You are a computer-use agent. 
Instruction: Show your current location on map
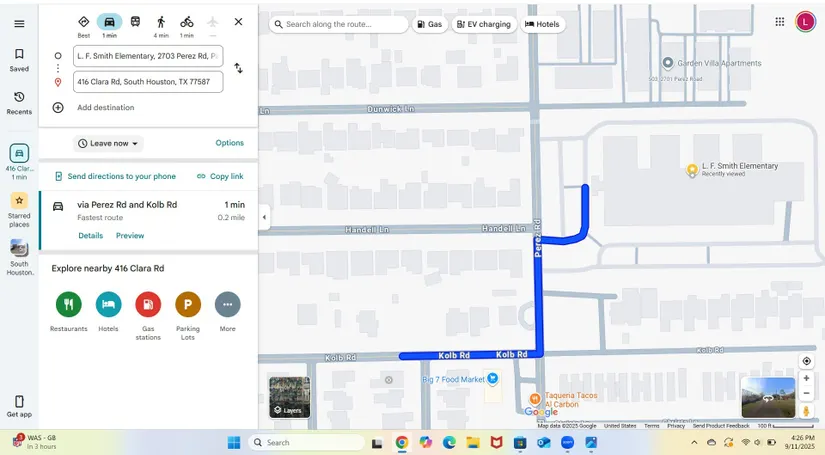(806, 361)
